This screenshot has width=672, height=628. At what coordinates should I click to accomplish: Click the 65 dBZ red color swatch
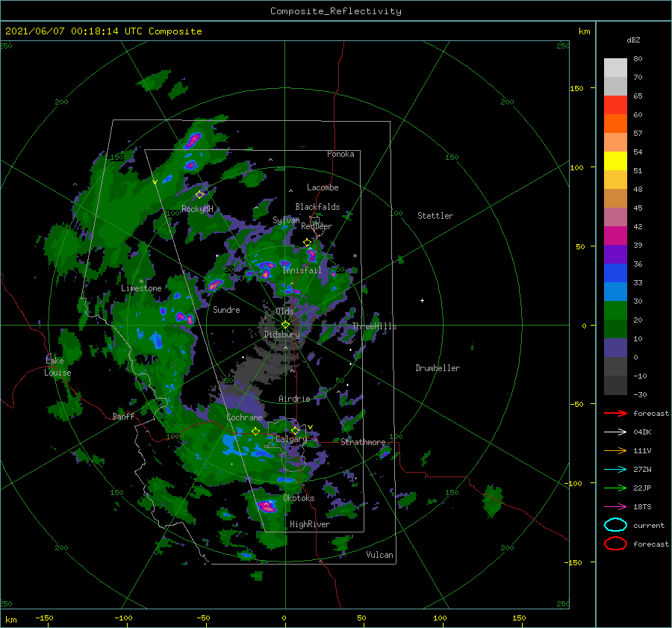[615, 105]
